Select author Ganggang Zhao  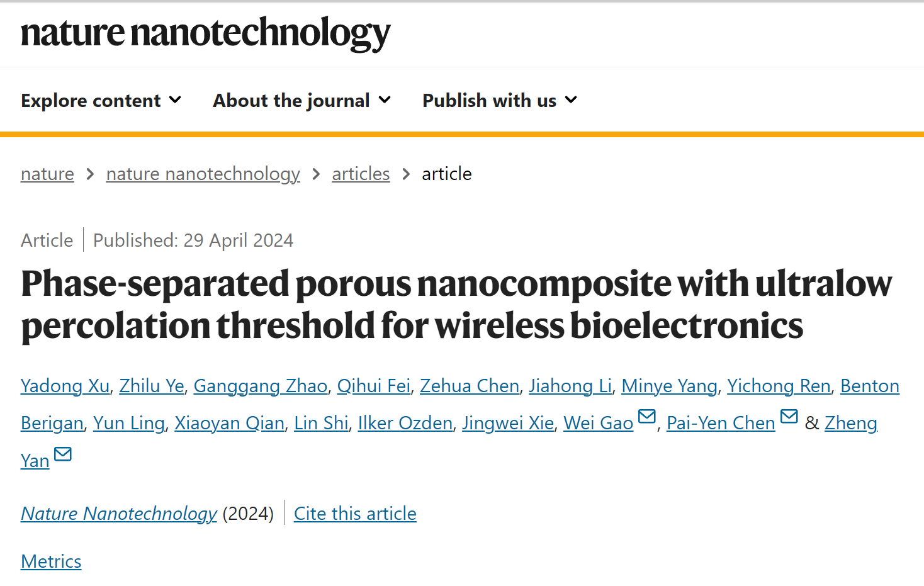261,386
